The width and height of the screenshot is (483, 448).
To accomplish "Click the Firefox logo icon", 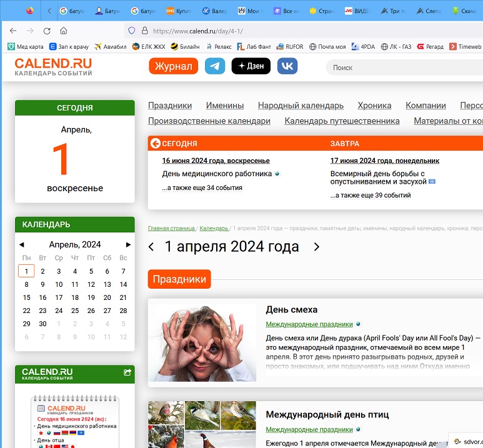I will tap(30, 11).
